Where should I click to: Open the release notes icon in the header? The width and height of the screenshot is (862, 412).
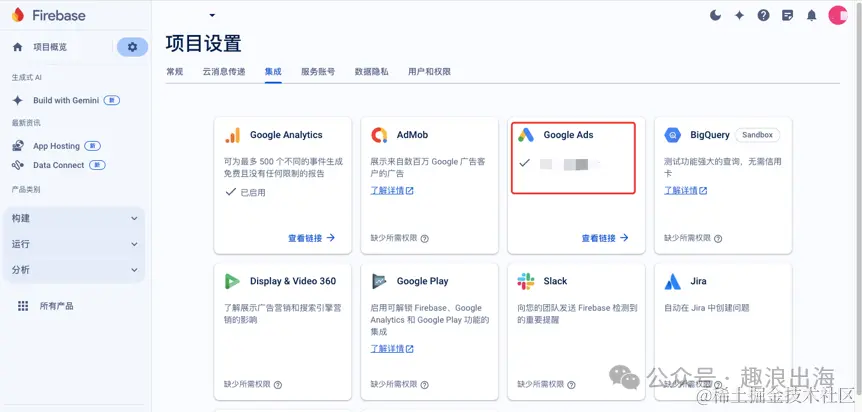click(788, 15)
